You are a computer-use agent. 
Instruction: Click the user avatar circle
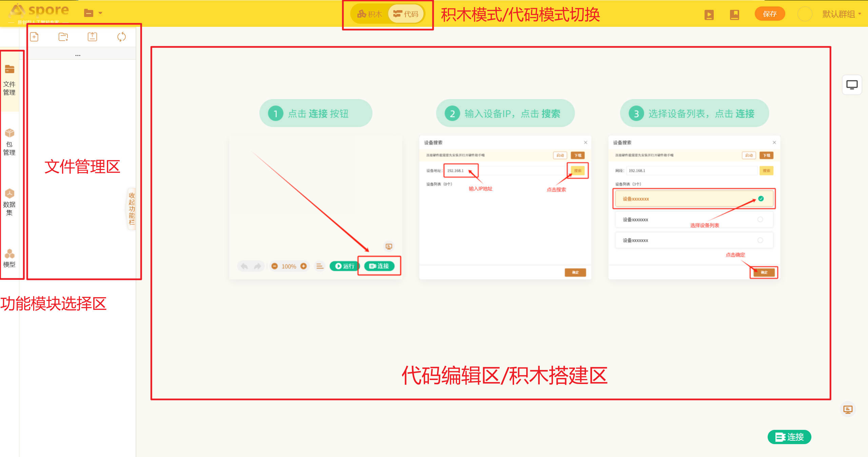805,14
